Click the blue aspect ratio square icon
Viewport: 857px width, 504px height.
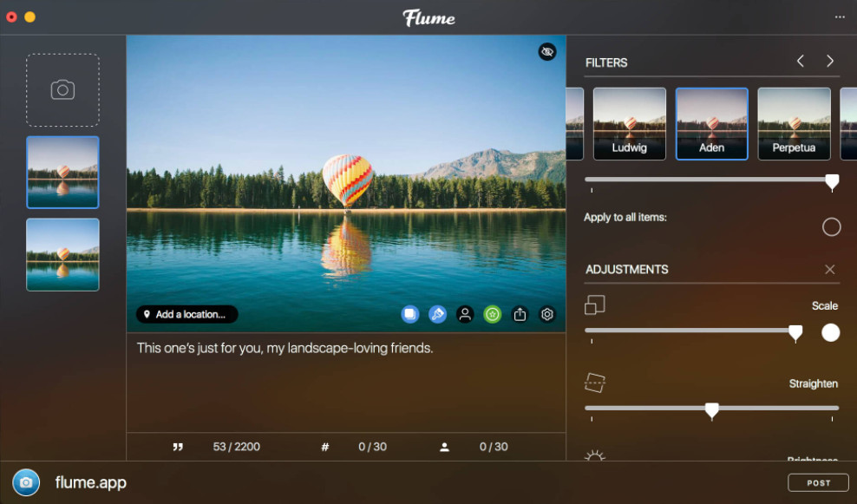(410, 314)
